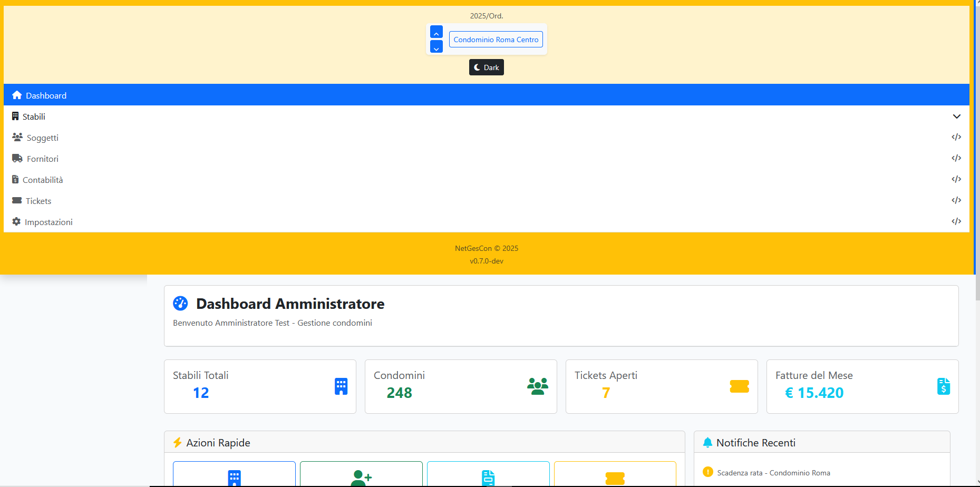
Task: Click the code icon beside Fornitori
Action: [x=956, y=158]
